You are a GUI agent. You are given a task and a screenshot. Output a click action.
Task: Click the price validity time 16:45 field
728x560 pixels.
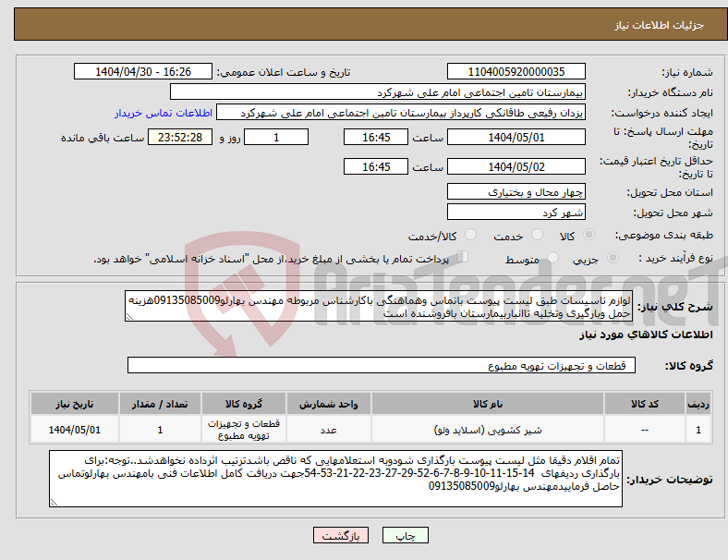pyautogui.click(x=376, y=166)
